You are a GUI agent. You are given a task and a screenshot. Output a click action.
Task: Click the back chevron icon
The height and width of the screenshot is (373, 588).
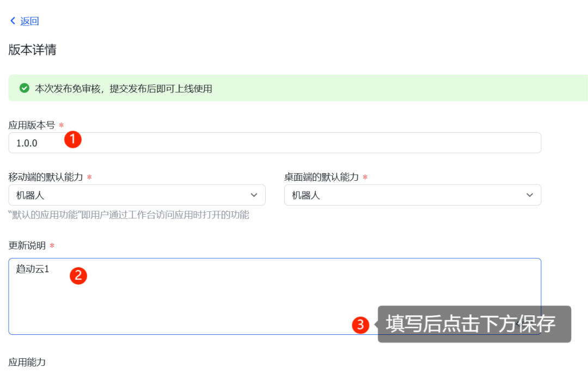(13, 20)
